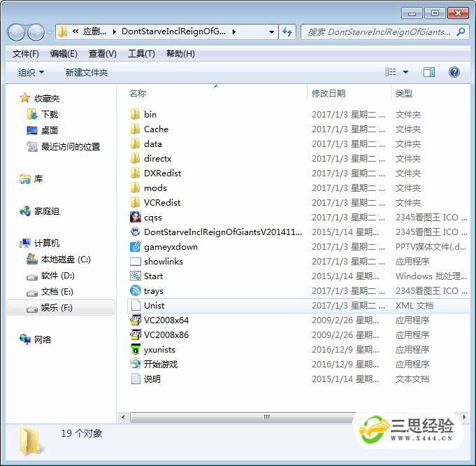Click the « breadcrumb overflow chevron

[75, 31]
